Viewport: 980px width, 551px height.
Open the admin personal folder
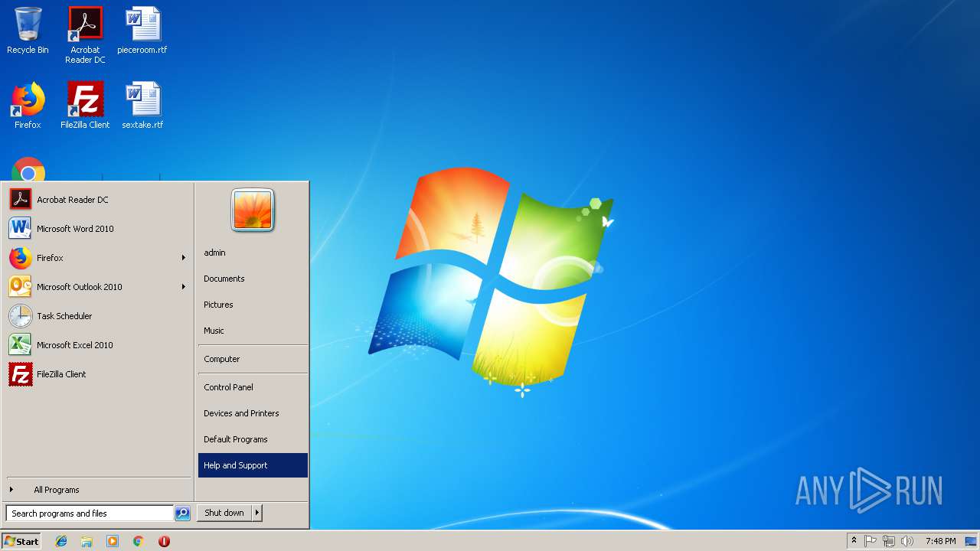click(x=253, y=253)
